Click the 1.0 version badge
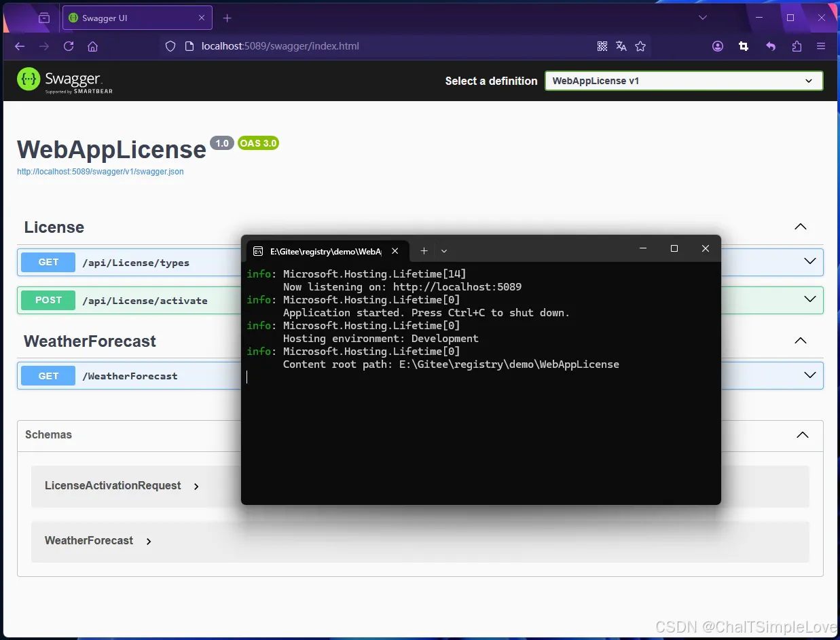Viewport: 840px width, 640px height. [x=222, y=143]
